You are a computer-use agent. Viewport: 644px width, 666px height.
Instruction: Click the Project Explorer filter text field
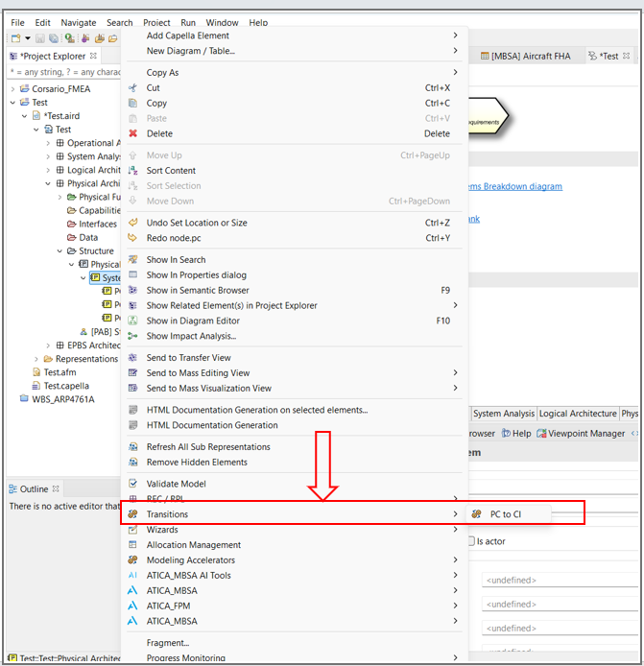pos(64,72)
